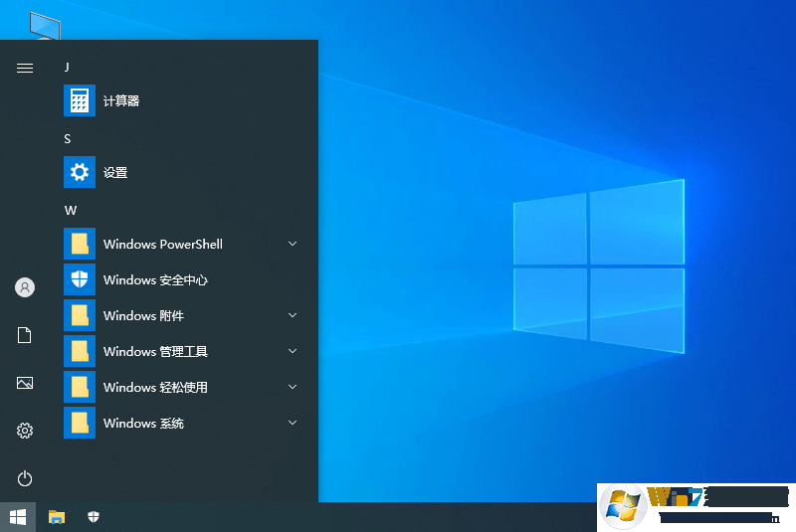Expand the Windows 管理工具 folder chevron
This screenshot has width=796, height=532.
tap(293, 351)
